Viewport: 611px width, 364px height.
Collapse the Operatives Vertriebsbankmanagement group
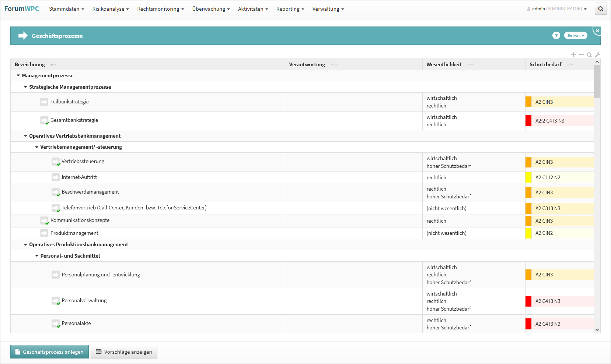point(25,136)
